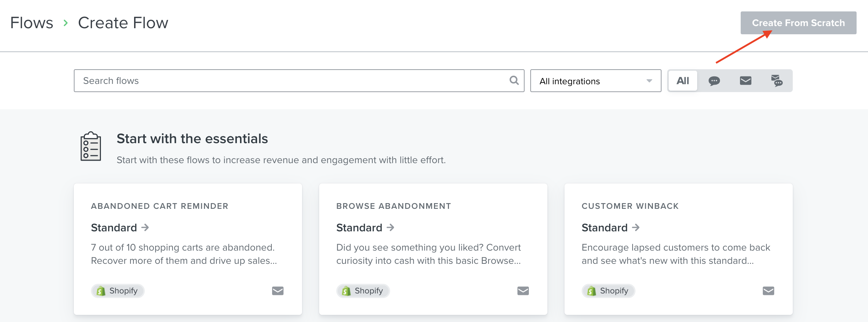Filter flows by SMS channel icon
Viewport: 868px width, 322px height.
click(714, 81)
